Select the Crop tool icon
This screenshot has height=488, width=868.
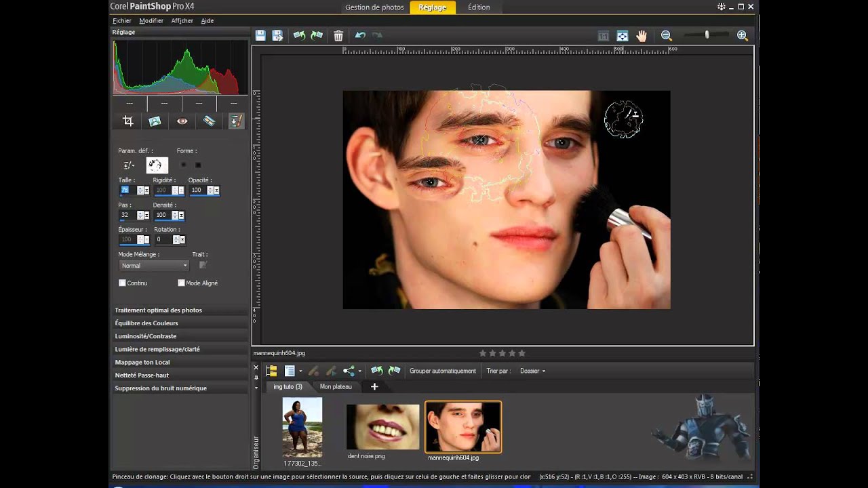tap(127, 121)
